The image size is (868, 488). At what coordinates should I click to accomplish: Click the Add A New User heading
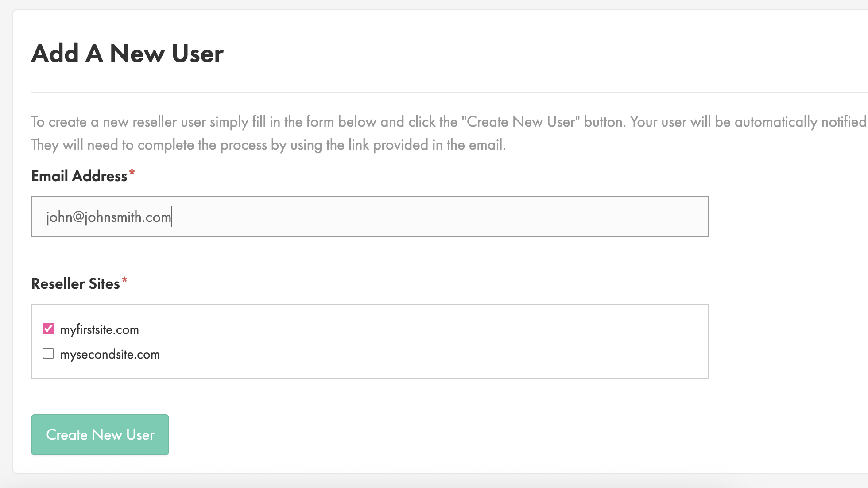pos(127,54)
